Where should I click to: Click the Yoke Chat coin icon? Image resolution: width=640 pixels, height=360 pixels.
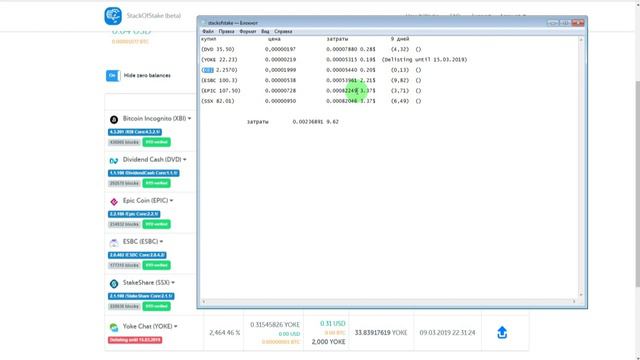(114, 327)
